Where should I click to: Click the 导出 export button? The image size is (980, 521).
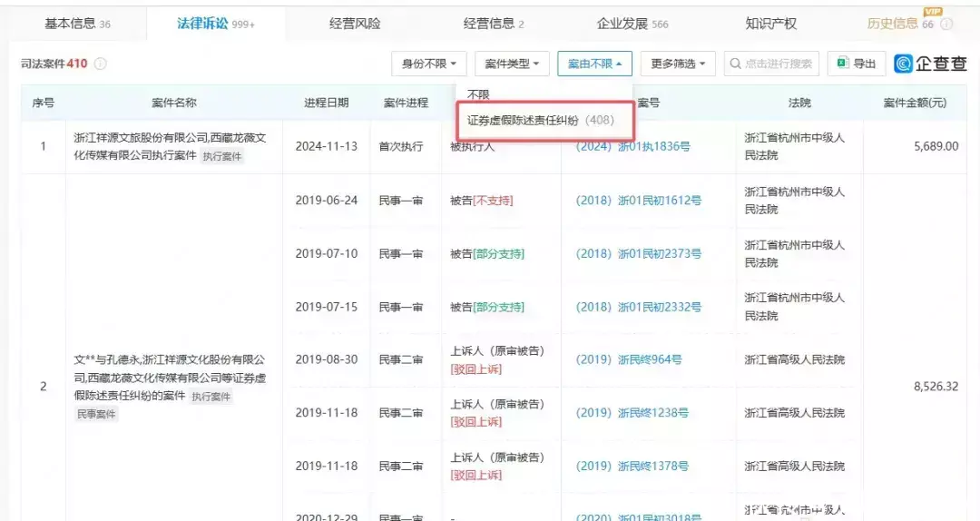(x=856, y=64)
